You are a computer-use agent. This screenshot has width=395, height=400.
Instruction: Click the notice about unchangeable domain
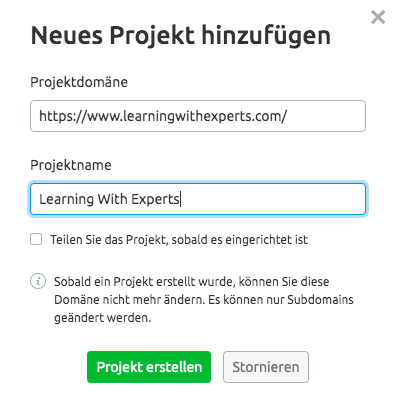(204, 299)
